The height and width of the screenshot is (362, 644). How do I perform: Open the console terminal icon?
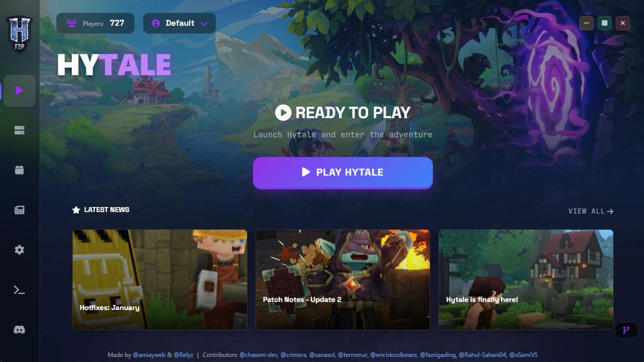[x=19, y=290]
